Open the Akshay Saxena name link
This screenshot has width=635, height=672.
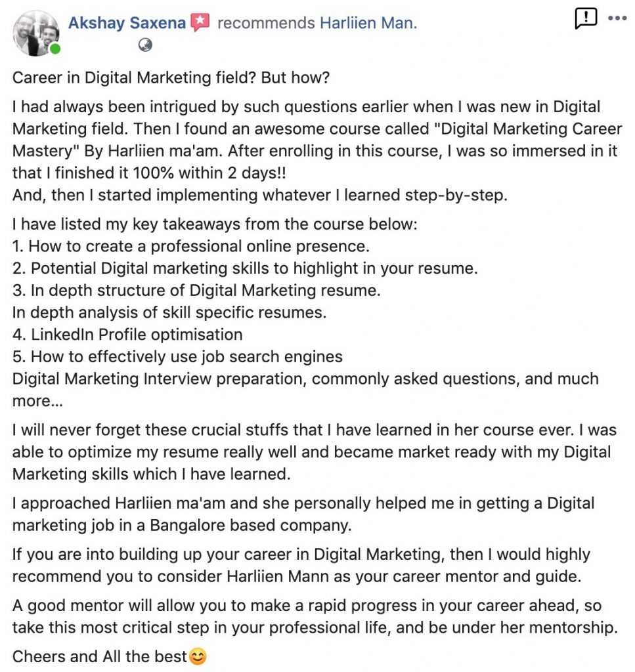pyautogui.click(x=127, y=23)
